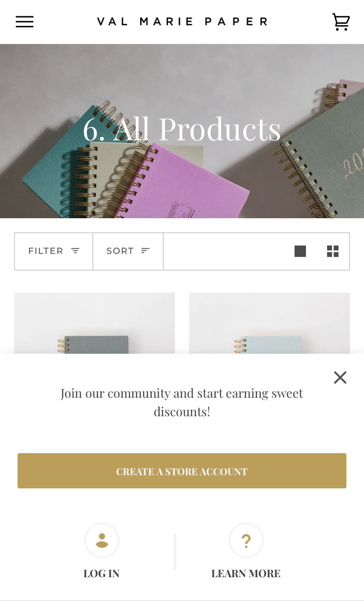The height and width of the screenshot is (601, 364).
Task: Click the sort lines icon beside Sort
Action: click(146, 251)
